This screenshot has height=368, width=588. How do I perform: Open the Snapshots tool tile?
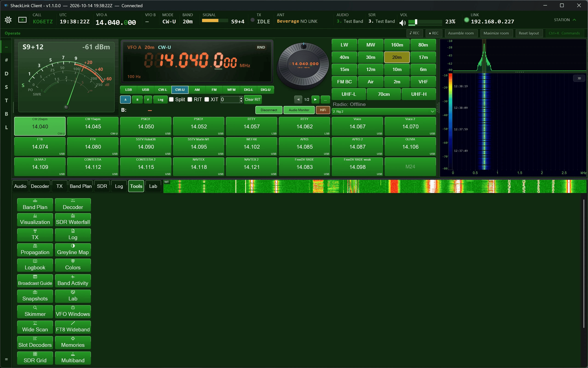pyautogui.click(x=35, y=296)
